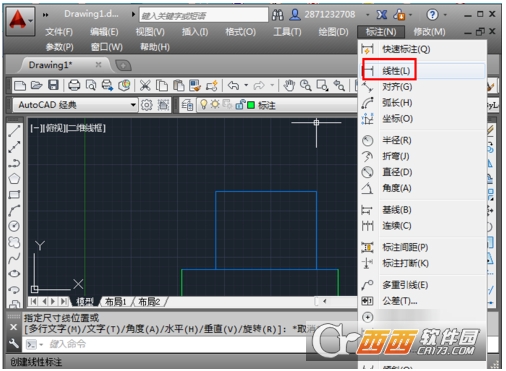Click the Match Properties brush icon
The image size is (506, 371).
point(195,86)
